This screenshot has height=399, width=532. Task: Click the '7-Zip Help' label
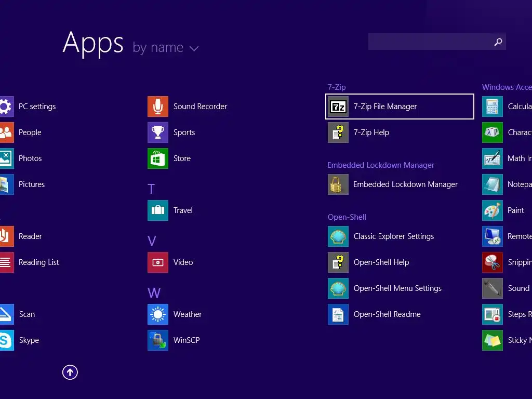(371, 132)
